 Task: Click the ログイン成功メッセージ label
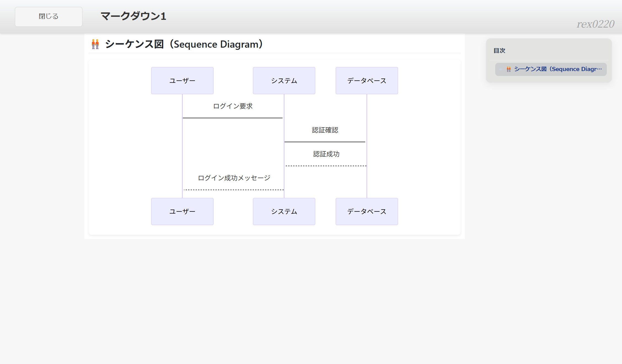pos(234,178)
